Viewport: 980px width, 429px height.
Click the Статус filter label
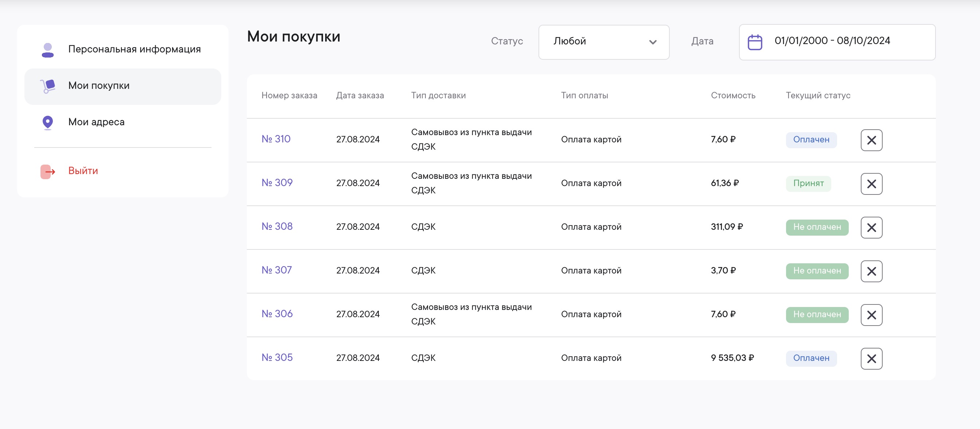tap(507, 42)
